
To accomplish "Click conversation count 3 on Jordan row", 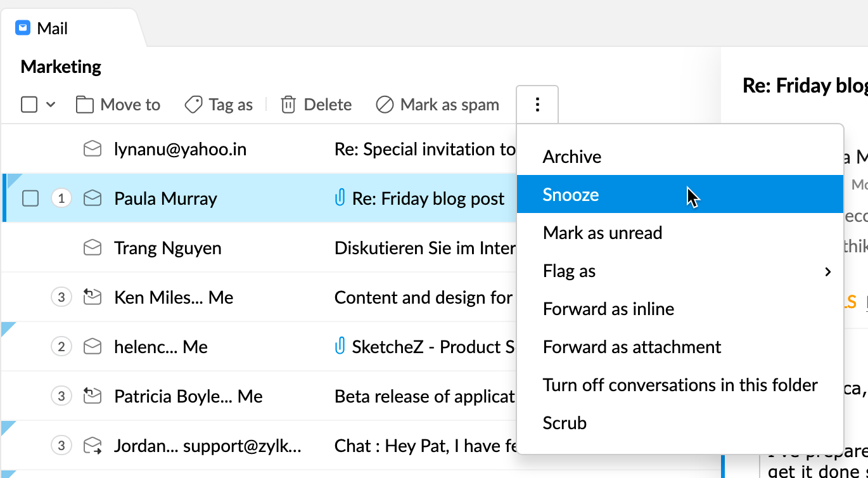I will point(61,446).
